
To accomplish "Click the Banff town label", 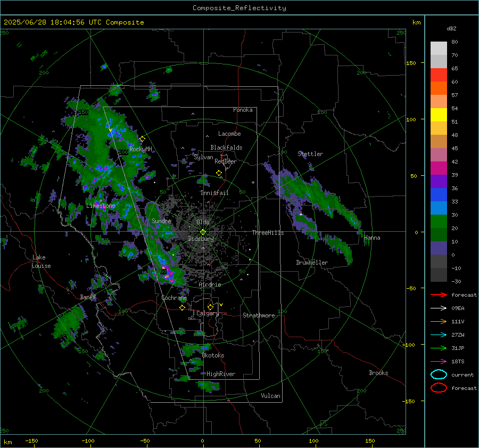I will pos(88,297).
